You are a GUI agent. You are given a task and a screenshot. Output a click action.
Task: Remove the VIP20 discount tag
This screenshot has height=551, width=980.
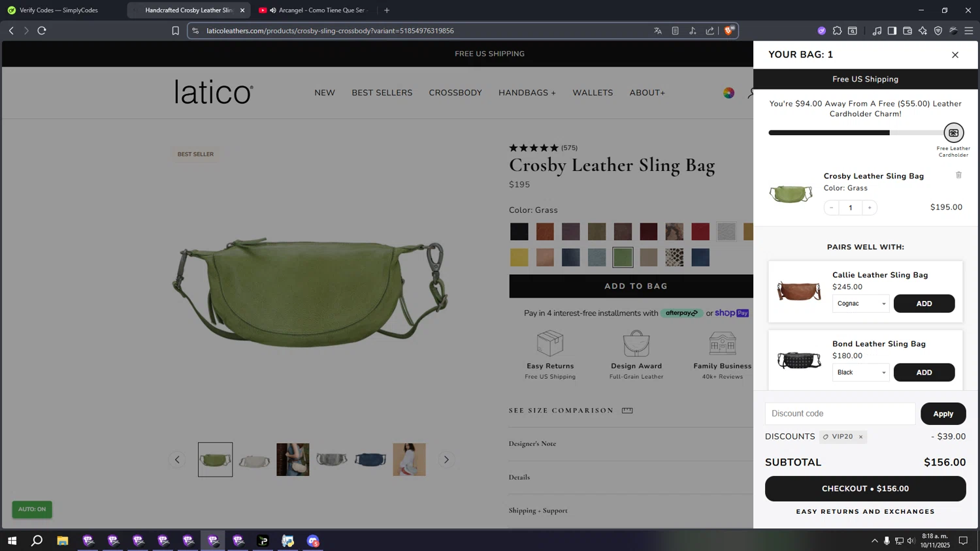tap(860, 437)
